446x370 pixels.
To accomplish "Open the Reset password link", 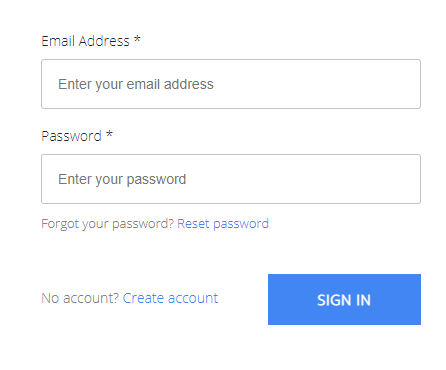I will [x=223, y=224].
